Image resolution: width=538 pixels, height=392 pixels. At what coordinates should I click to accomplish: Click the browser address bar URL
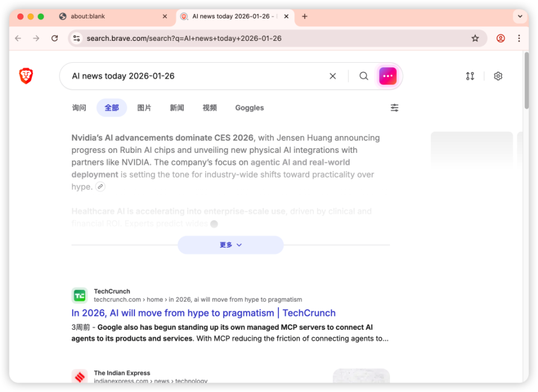tap(184, 38)
